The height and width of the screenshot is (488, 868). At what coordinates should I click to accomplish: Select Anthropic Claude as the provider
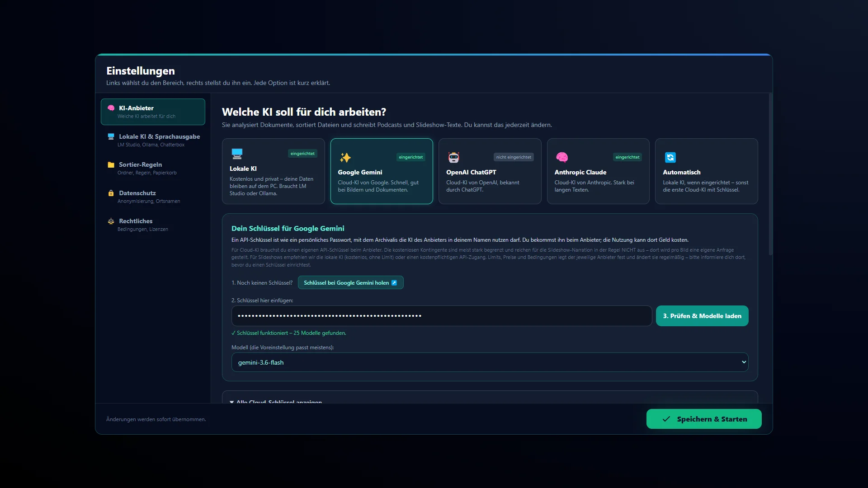click(x=598, y=171)
